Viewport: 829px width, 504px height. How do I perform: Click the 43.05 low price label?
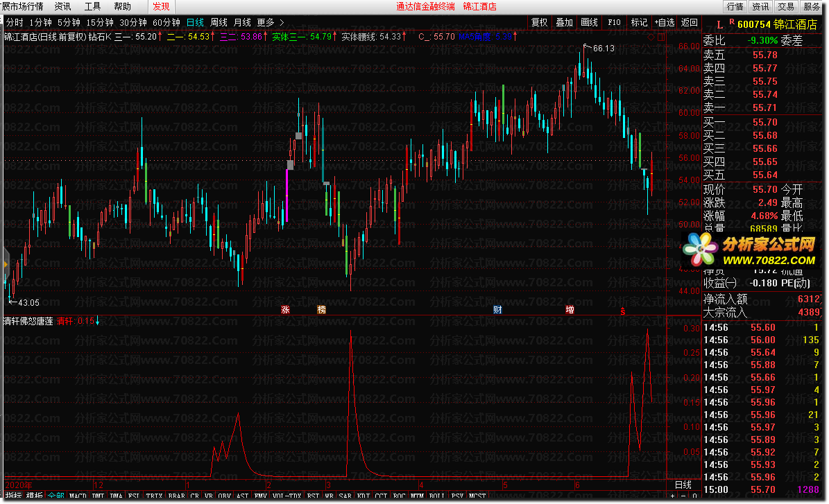pos(28,303)
